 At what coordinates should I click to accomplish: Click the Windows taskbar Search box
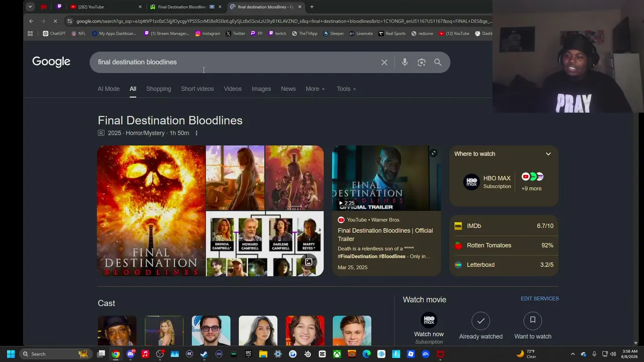coord(55,354)
